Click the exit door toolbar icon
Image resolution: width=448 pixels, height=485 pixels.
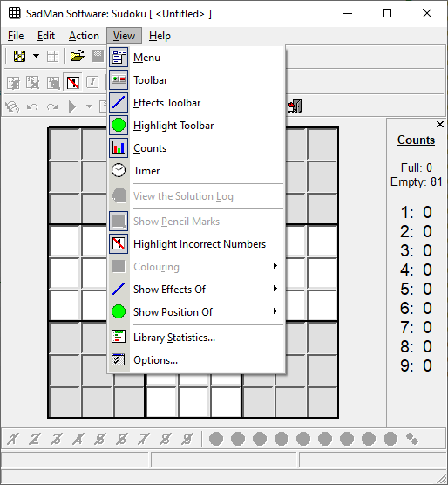pyautogui.click(x=295, y=106)
